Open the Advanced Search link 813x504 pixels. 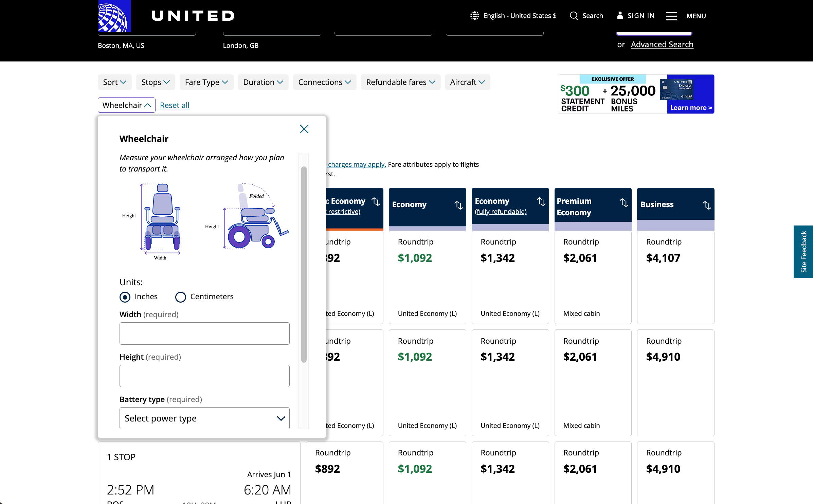click(662, 44)
